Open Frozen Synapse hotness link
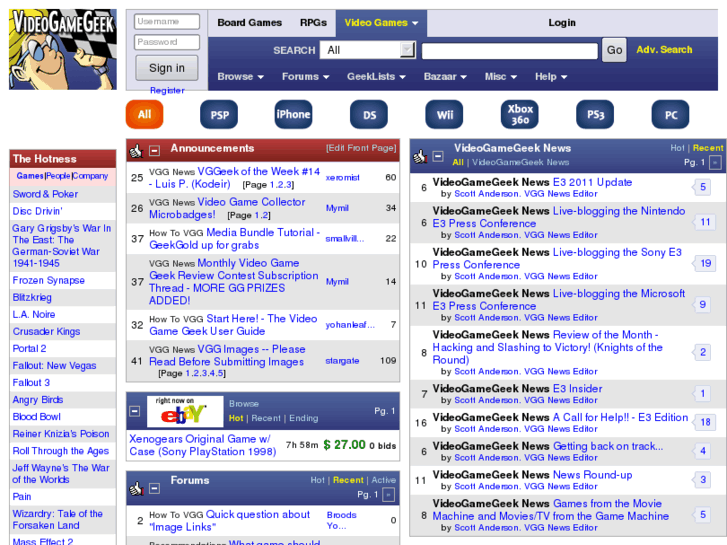The height and width of the screenshot is (545, 727). click(x=49, y=281)
